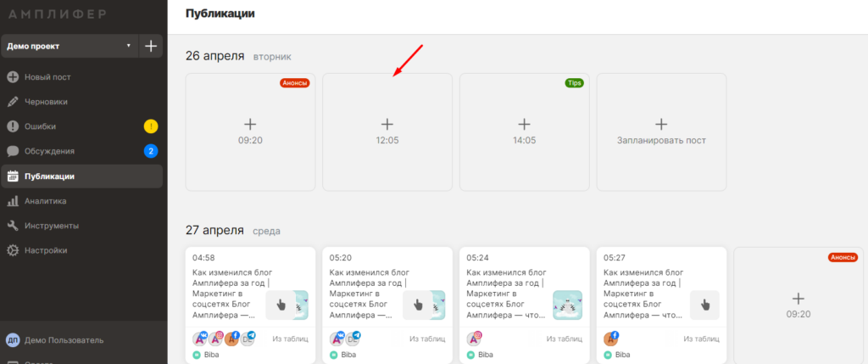Add post at 12:05 time slot
Screen dimensions: 868x364
(387, 132)
